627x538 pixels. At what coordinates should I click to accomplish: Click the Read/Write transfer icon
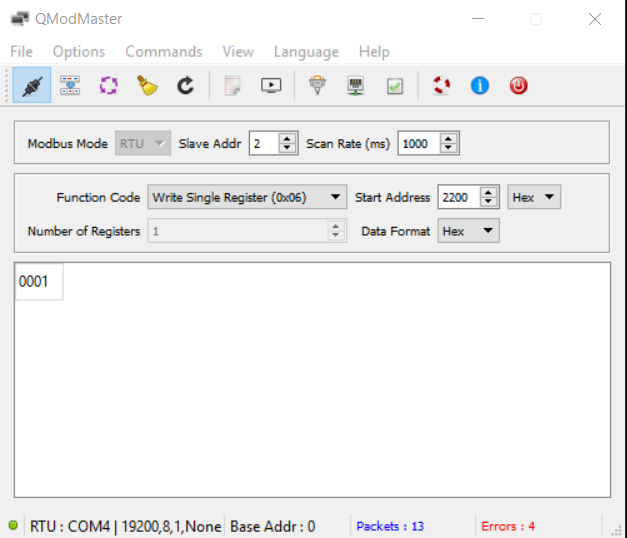70,85
